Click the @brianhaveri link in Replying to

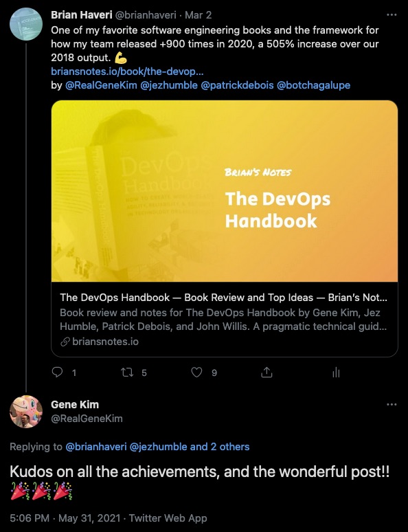coord(96,447)
